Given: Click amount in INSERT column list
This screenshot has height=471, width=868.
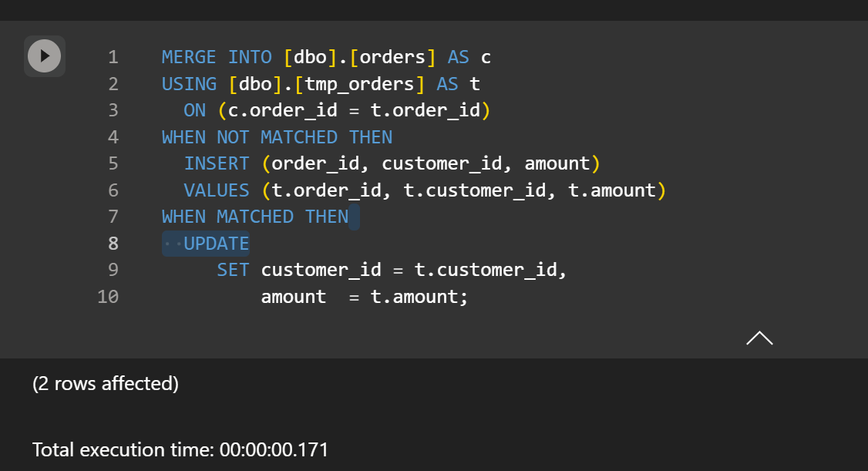Looking at the screenshot, I should point(557,163).
